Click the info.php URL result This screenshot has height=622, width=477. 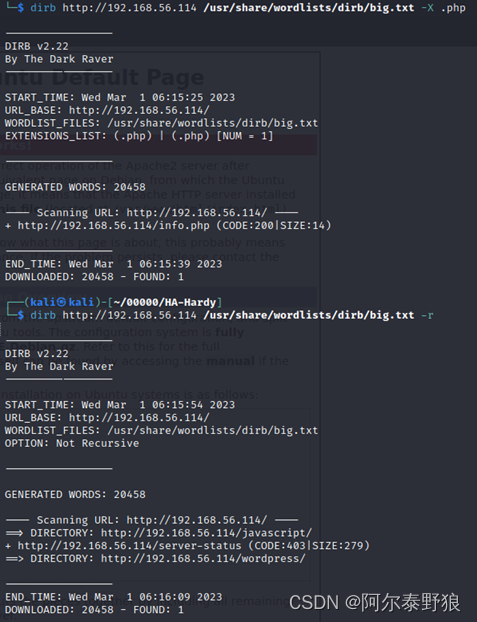pos(113,226)
